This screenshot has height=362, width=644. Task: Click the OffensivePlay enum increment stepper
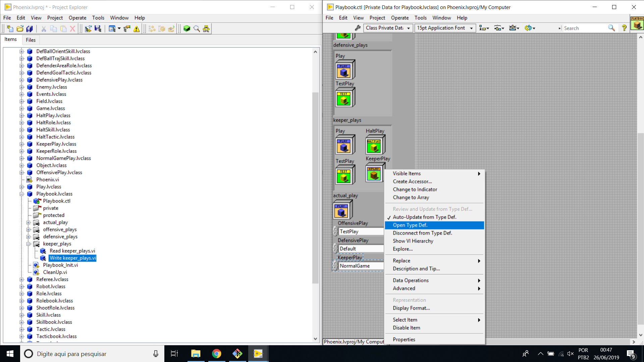[x=335, y=229]
